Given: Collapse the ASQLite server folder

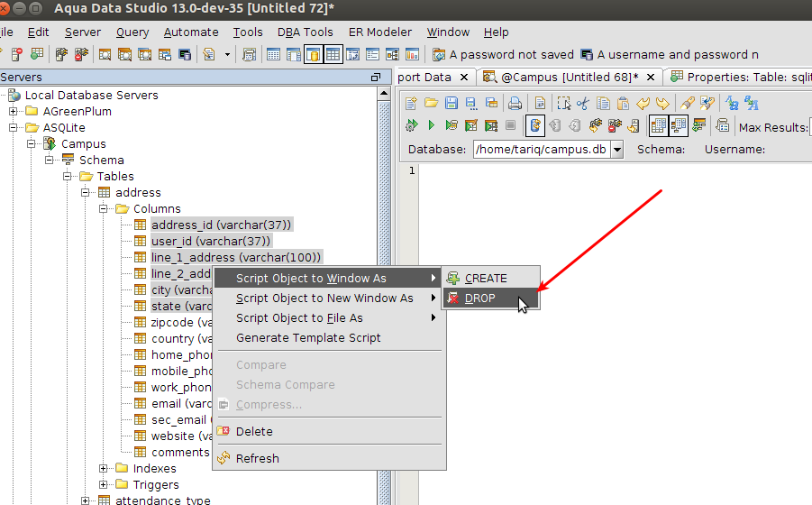Looking at the screenshot, I should 14,127.
